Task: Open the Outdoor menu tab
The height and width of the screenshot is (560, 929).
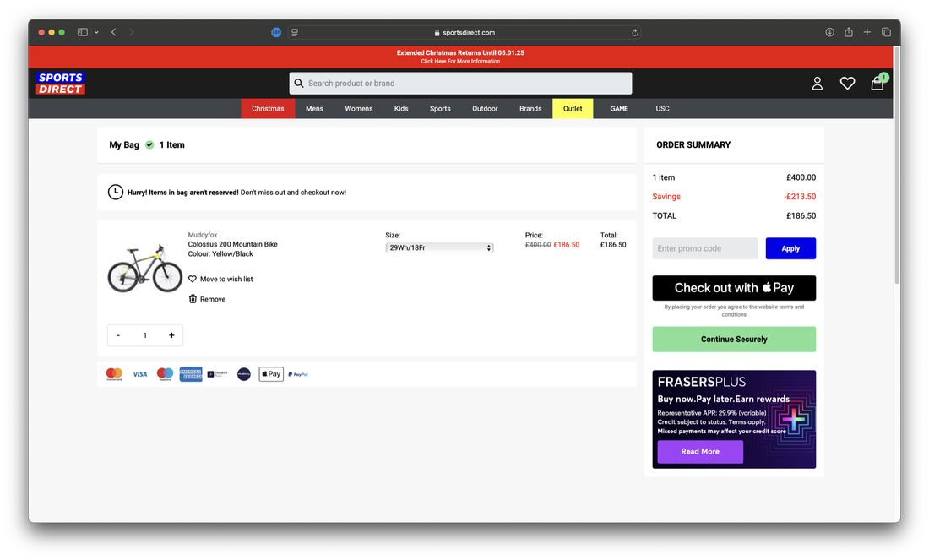Action: (485, 108)
